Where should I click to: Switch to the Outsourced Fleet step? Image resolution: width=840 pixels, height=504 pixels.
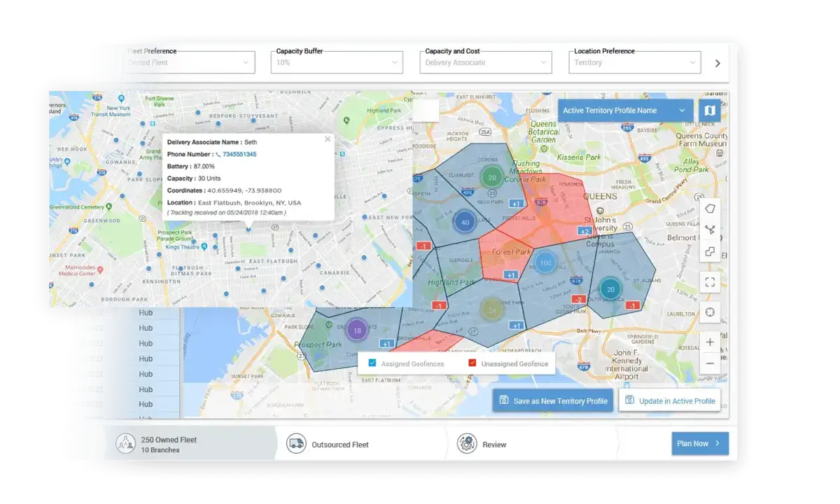coord(363,444)
